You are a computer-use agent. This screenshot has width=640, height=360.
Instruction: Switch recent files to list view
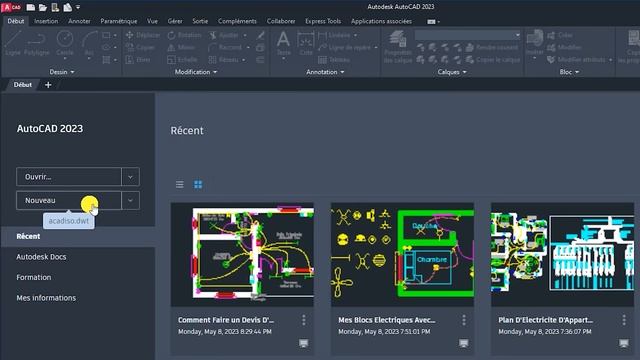pos(180,184)
